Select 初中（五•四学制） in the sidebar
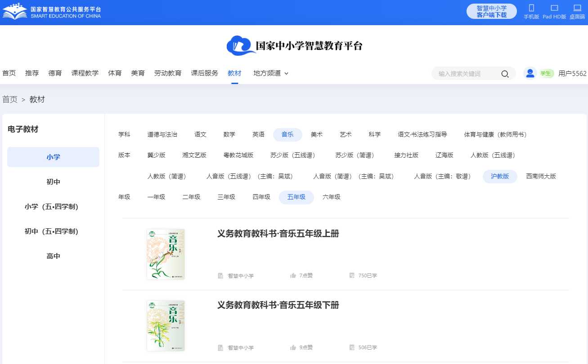 pos(53,231)
